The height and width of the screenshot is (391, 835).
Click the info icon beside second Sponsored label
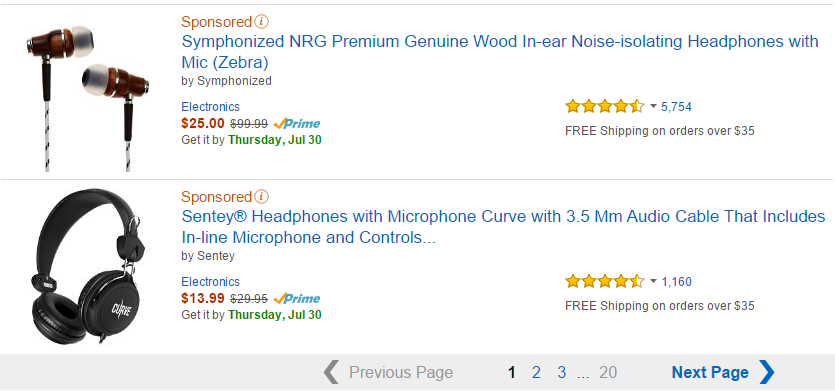261,197
